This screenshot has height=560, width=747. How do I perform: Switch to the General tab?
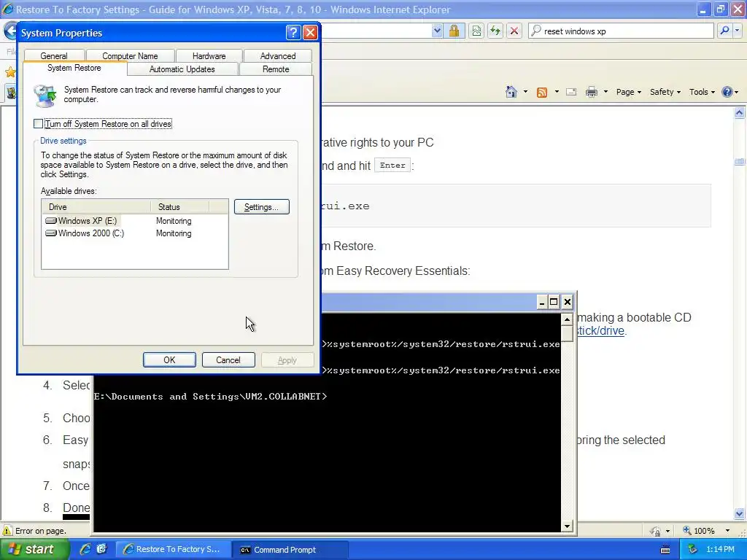pos(54,55)
